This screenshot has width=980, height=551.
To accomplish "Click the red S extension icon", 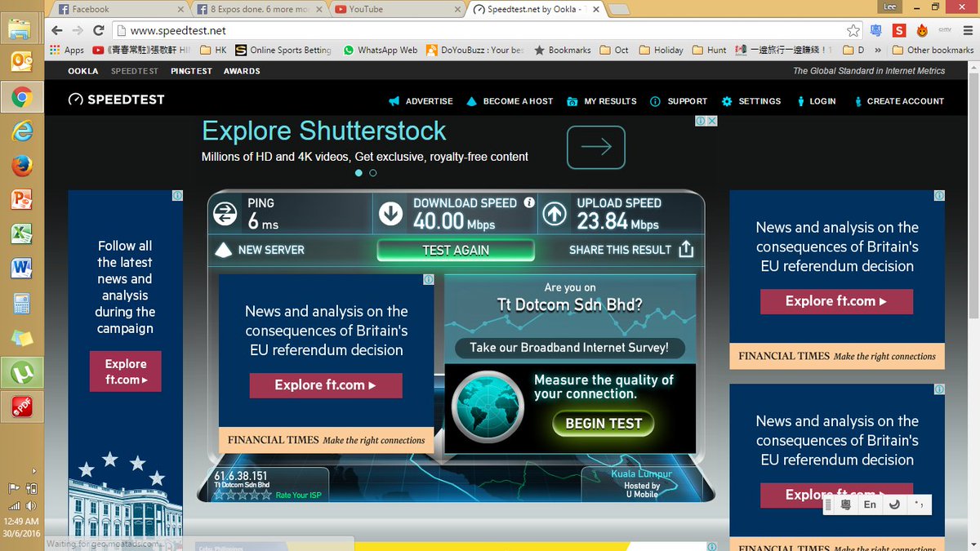I will point(899,30).
